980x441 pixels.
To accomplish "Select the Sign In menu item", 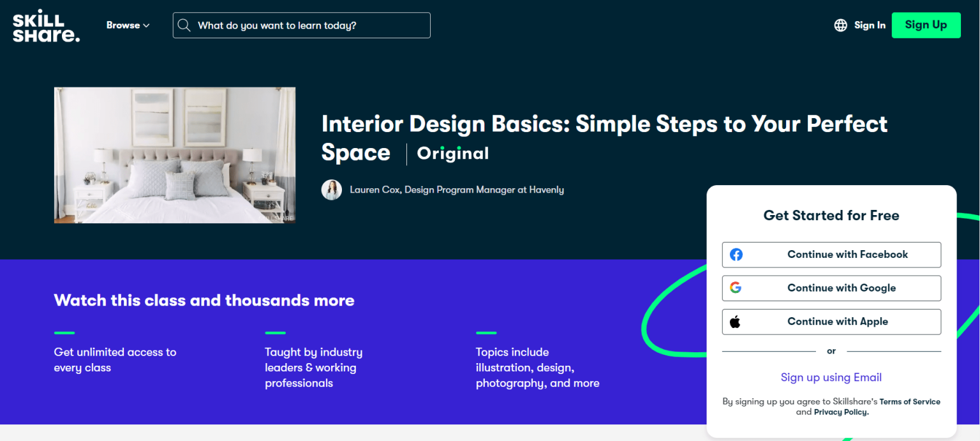I will [x=869, y=25].
